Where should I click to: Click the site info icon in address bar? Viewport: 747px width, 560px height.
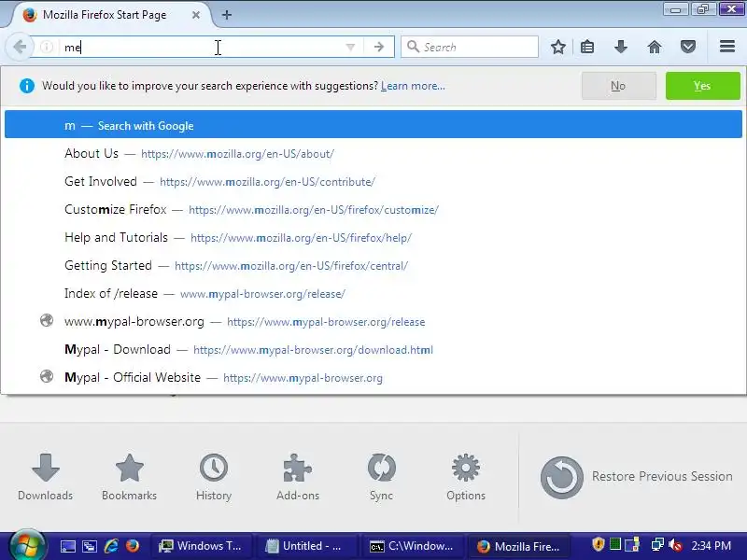(x=46, y=47)
